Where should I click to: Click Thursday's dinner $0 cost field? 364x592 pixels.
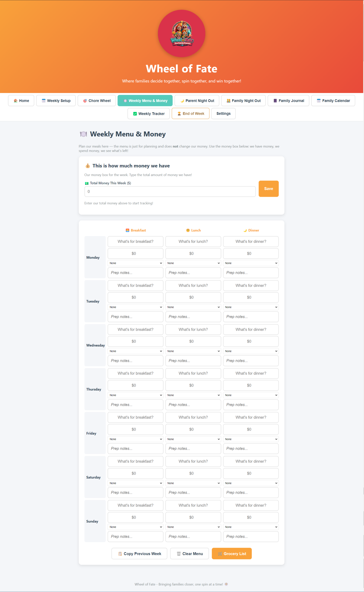coord(251,385)
